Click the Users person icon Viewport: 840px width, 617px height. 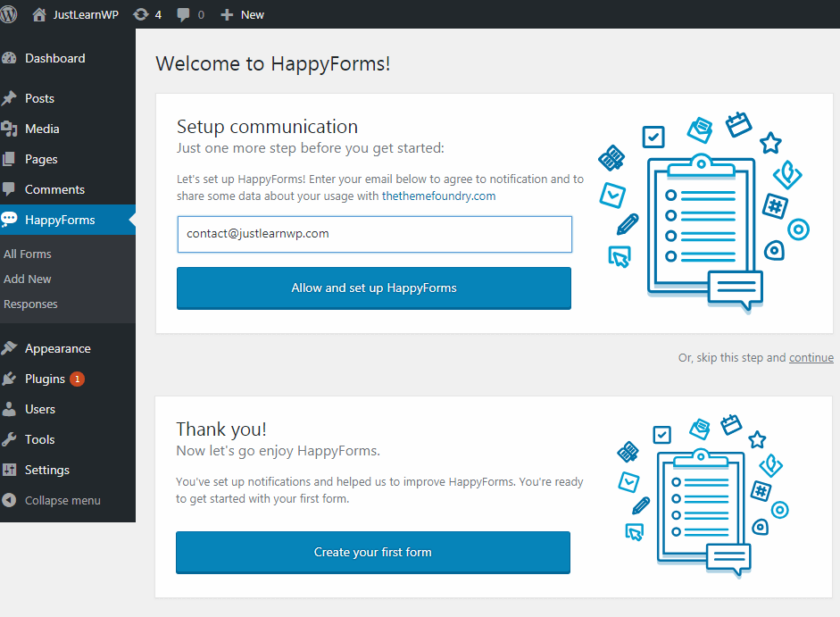click(9, 409)
